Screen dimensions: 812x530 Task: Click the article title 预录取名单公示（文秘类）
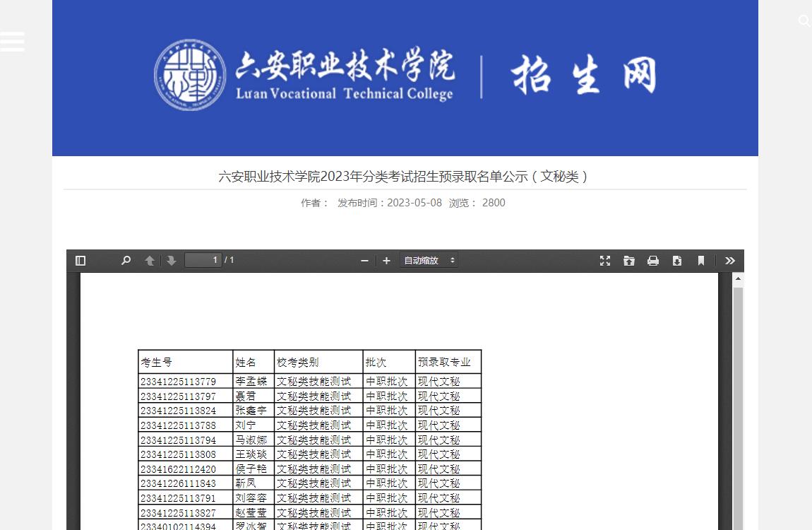403,177
